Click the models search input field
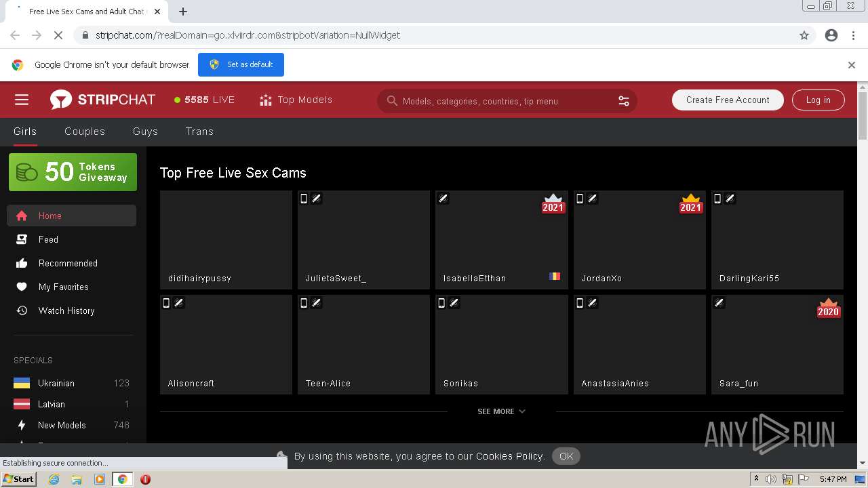The width and height of the screenshot is (868, 488). (x=507, y=101)
